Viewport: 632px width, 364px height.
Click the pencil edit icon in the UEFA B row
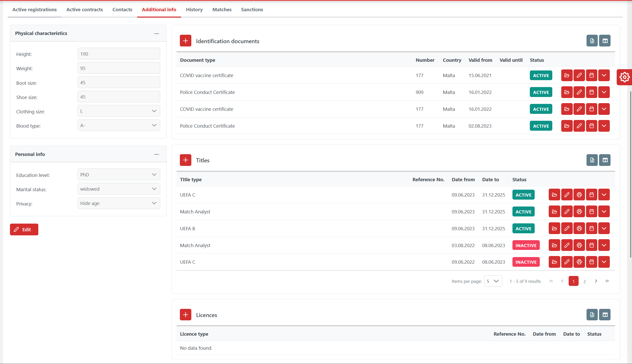567,228
